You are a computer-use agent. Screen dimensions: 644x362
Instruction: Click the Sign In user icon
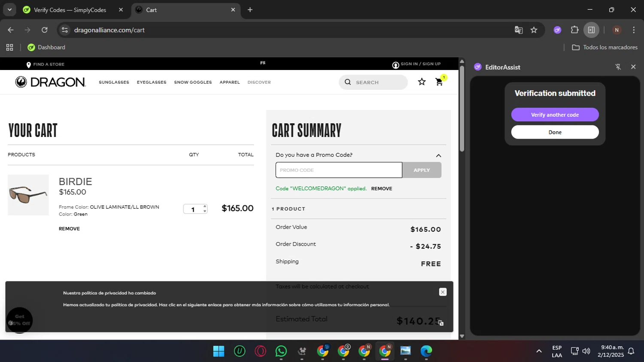pos(395,65)
